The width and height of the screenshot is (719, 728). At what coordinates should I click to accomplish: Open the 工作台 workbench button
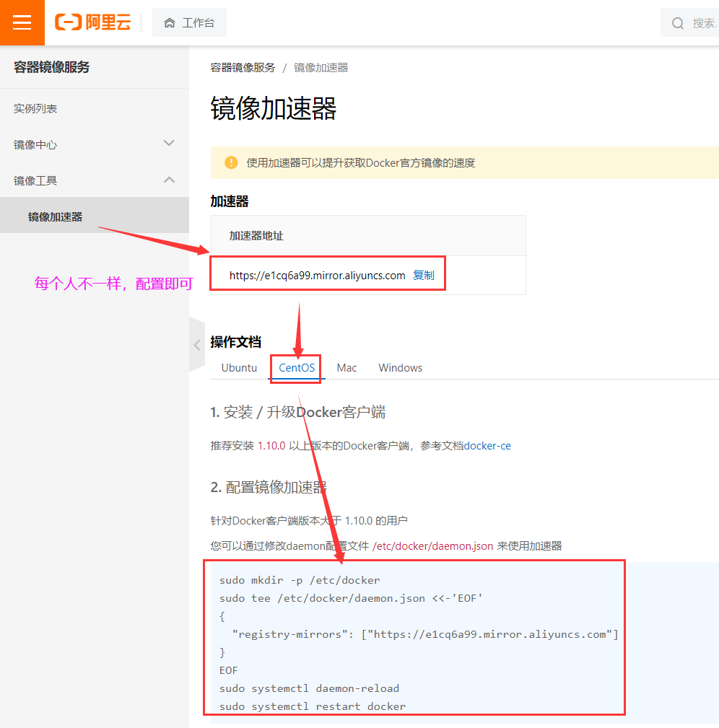pyautogui.click(x=190, y=22)
